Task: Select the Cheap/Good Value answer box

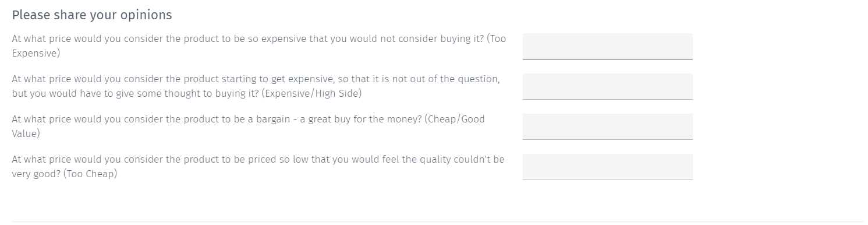Action: tap(607, 126)
